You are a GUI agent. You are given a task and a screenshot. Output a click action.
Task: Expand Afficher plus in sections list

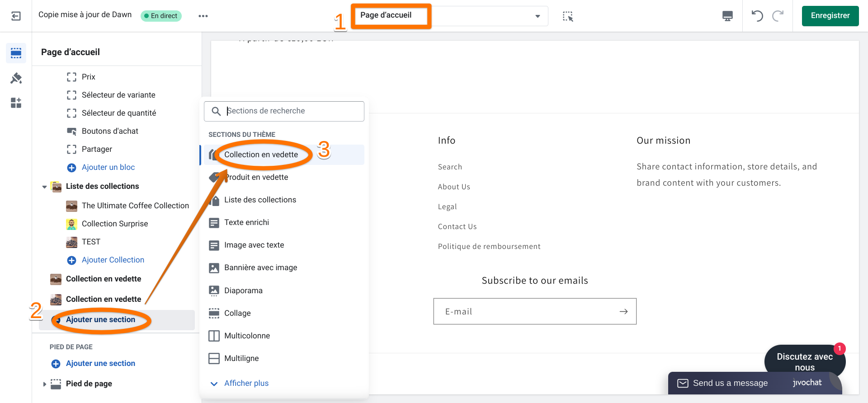point(246,383)
